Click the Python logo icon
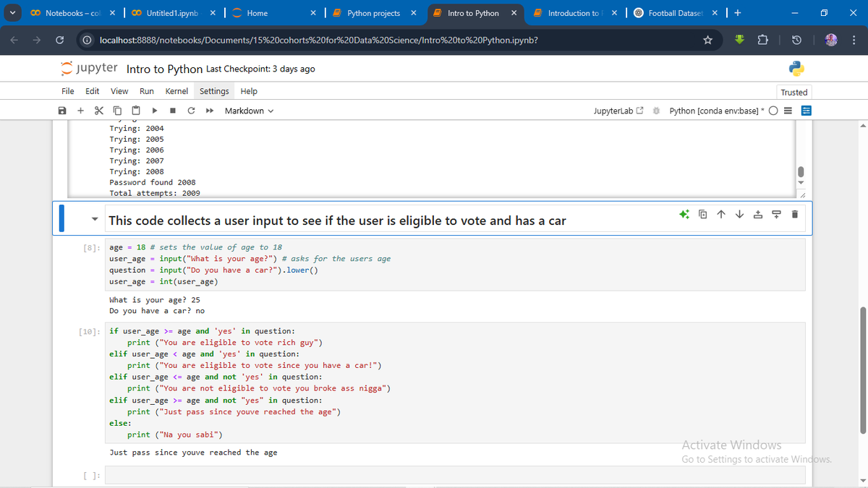The height and width of the screenshot is (488, 868). click(796, 69)
